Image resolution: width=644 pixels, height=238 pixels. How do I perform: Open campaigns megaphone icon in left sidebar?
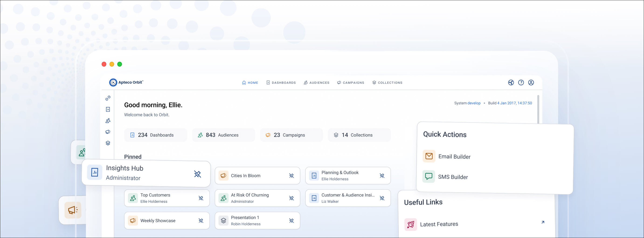pos(108,132)
